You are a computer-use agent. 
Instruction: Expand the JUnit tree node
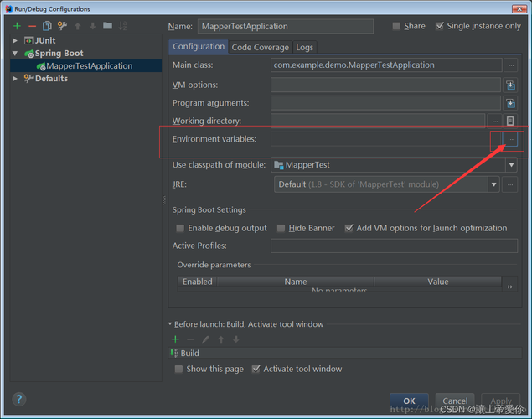pyautogui.click(x=15, y=41)
